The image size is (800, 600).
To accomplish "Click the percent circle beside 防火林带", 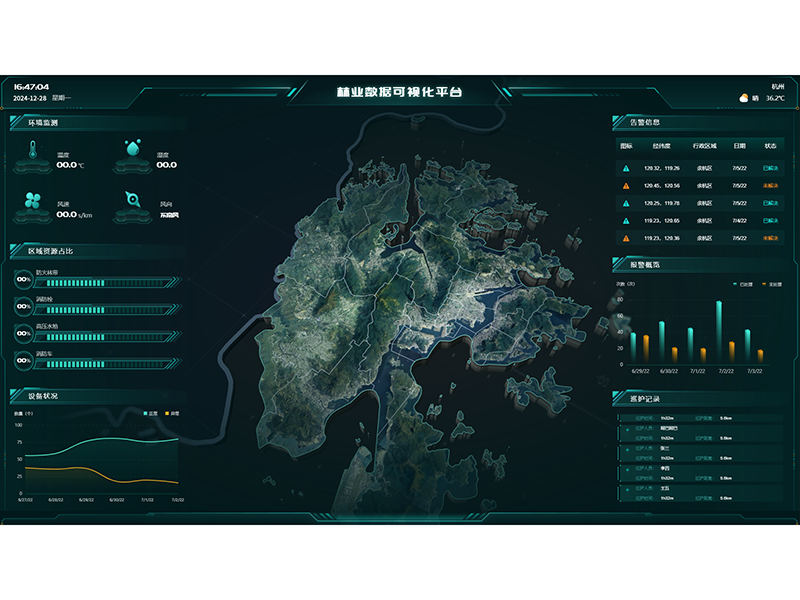I will (x=23, y=280).
